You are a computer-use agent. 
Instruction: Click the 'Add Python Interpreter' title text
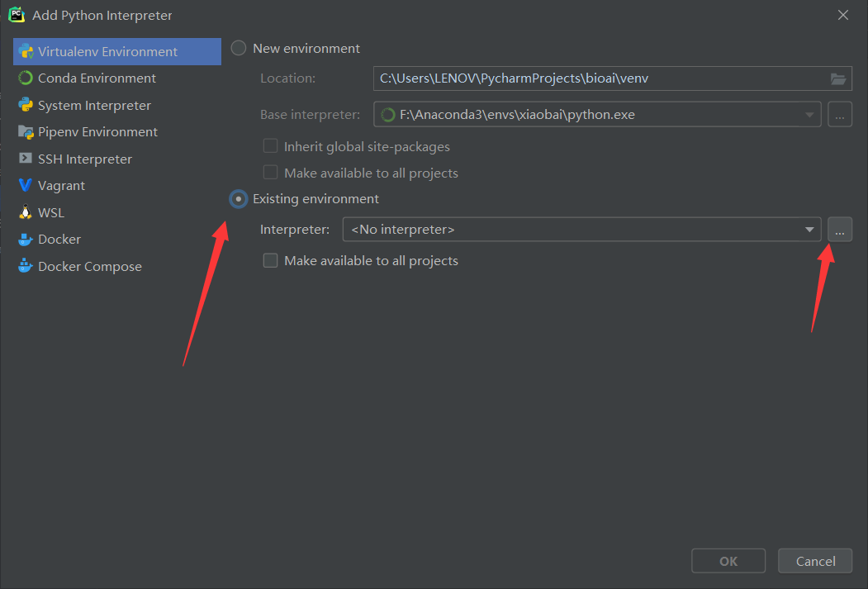[x=102, y=16]
